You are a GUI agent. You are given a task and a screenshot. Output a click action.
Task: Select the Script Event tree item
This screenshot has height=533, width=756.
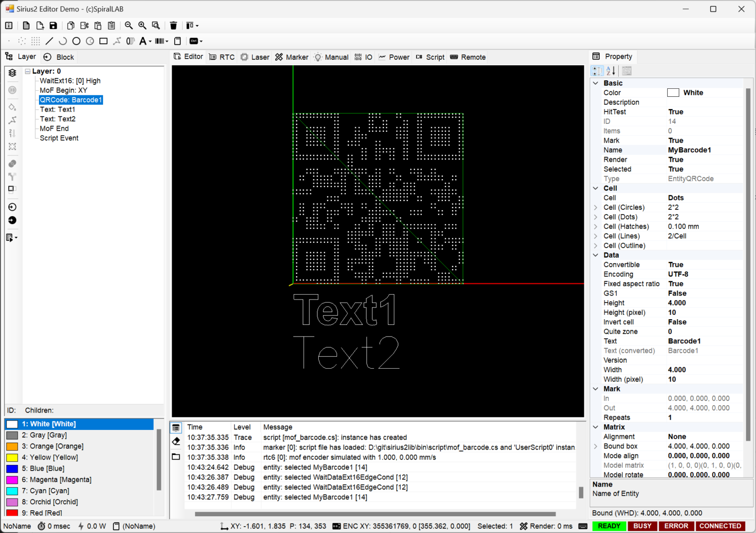click(x=59, y=138)
